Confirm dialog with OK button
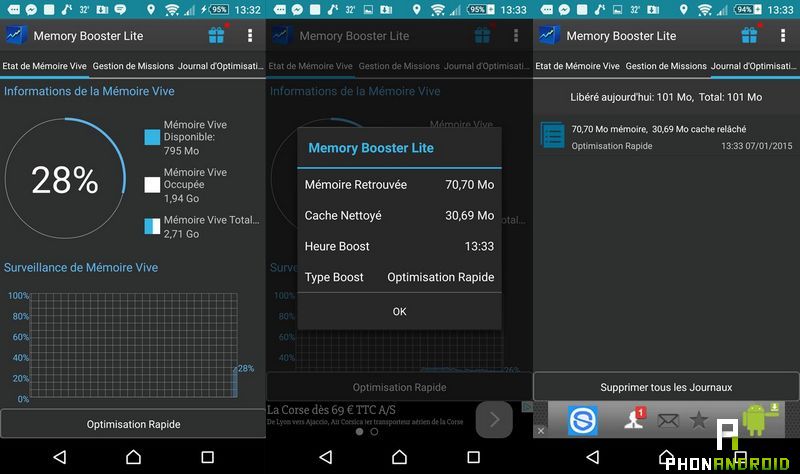800x474 pixels. pos(399,311)
